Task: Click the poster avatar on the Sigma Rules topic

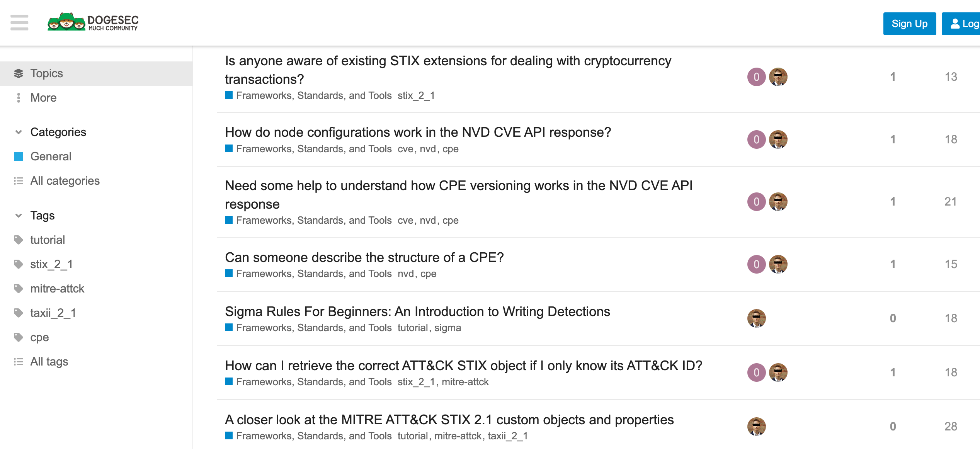Action: 756,318
